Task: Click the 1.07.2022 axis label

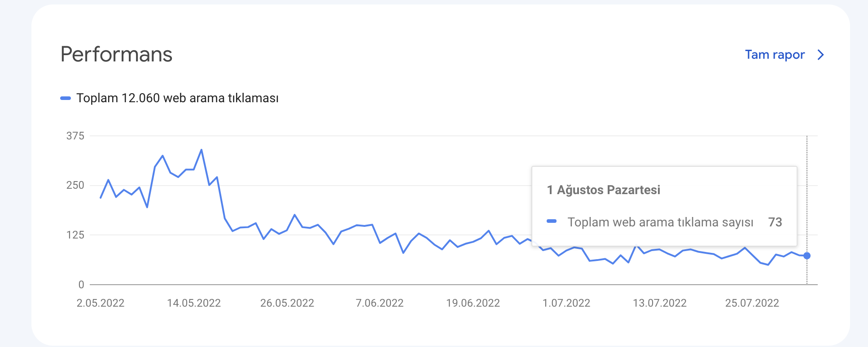Action: pyautogui.click(x=566, y=303)
